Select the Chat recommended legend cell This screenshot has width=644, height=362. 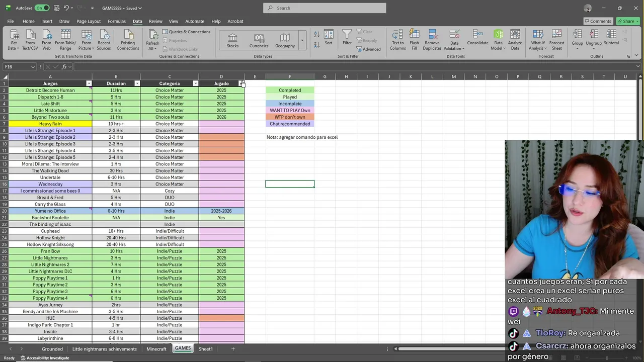(290, 124)
